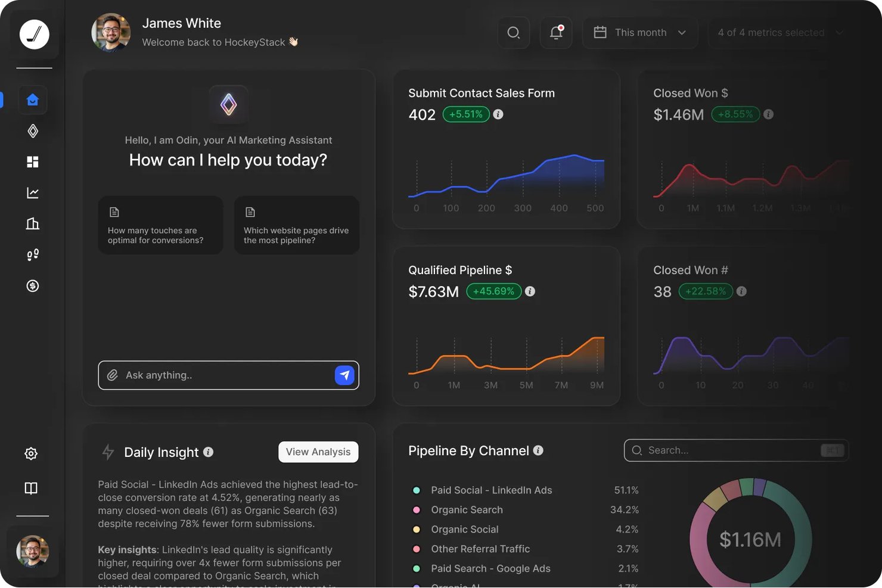Click the $1.46M closed won value
Screen dimensions: 882x588
coord(679,115)
